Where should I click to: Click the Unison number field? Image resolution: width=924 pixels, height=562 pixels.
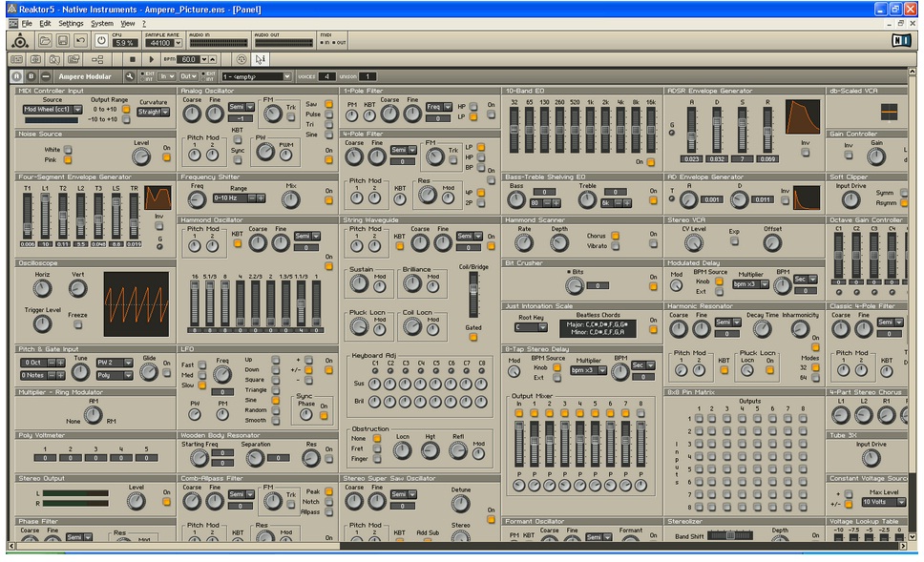tap(367, 76)
